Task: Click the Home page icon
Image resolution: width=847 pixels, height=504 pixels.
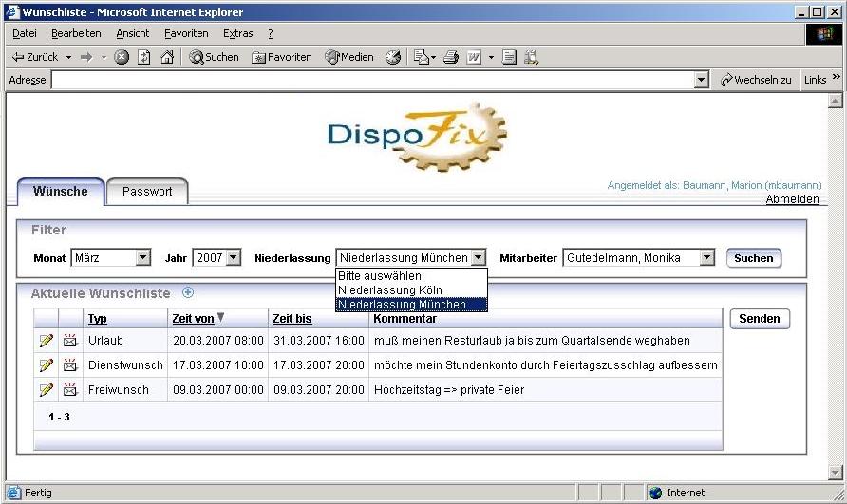Action: pos(167,57)
